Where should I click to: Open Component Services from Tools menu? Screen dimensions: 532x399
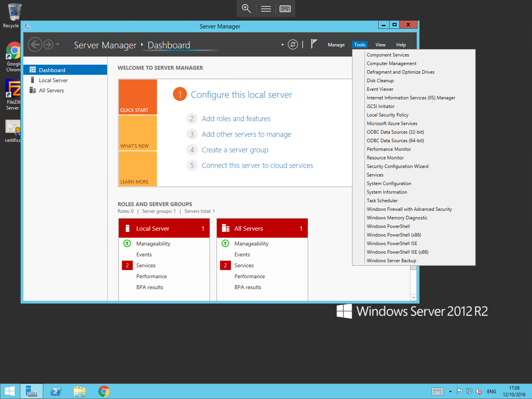coord(414,55)
